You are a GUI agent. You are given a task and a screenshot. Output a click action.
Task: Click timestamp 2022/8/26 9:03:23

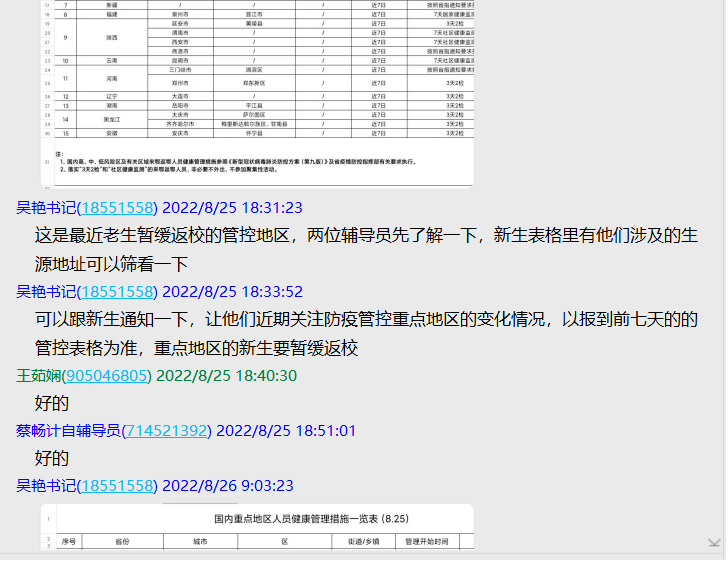(x=228, y=486)
